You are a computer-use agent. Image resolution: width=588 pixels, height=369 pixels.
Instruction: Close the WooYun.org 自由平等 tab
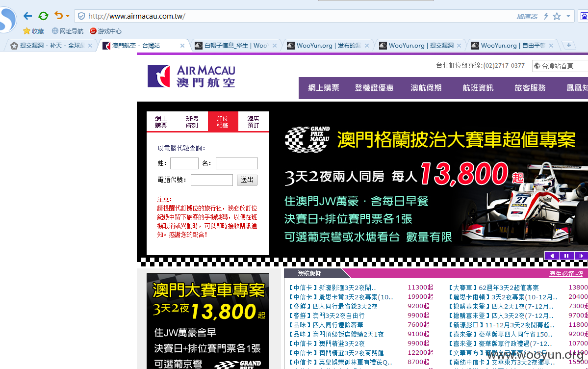(551, 46)
